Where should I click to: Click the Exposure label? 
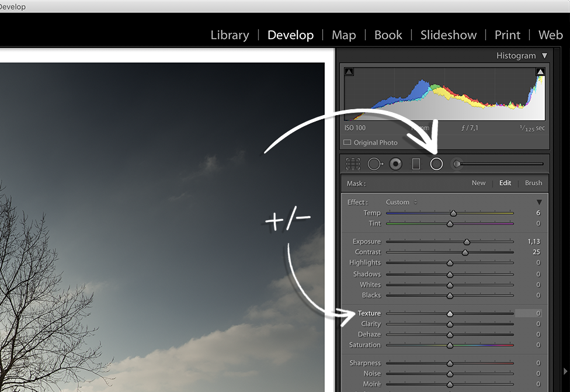point(366,241)
